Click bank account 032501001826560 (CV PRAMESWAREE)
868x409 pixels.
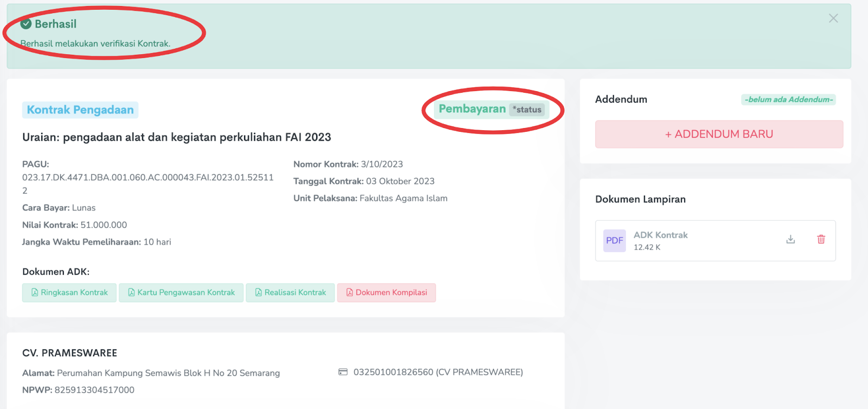(x=438, y=372)
